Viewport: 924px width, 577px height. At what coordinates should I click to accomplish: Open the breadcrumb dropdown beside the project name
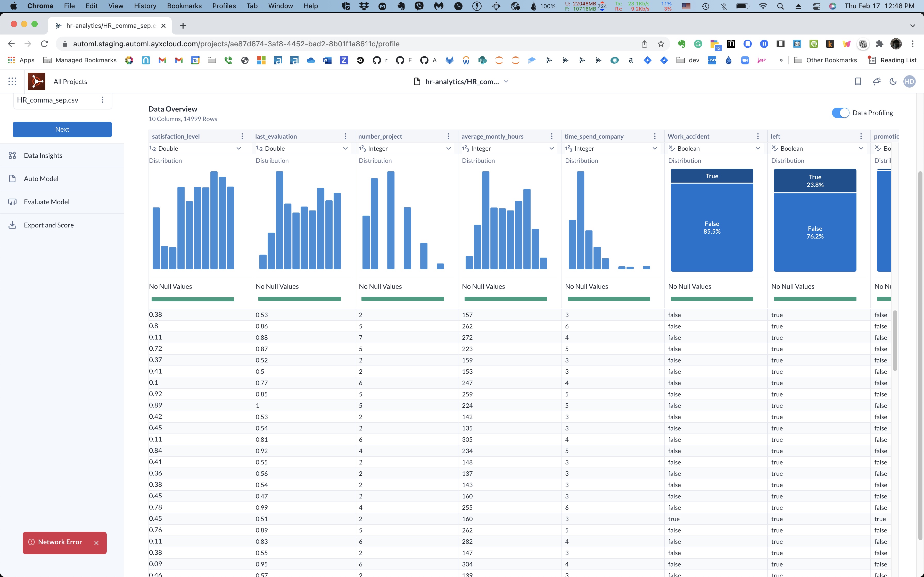pyautogui.click(x=506, y=81)
